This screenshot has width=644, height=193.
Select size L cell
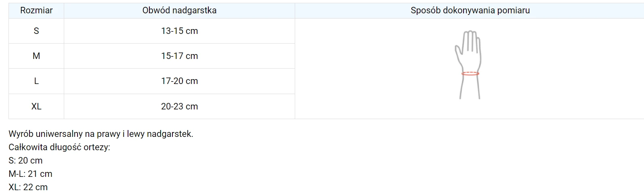click(x=36, y=81)
